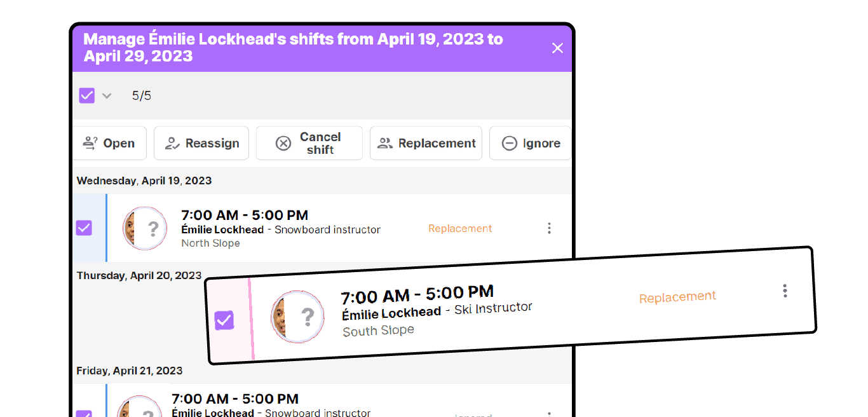Click avatar on North Slope shift
The image size is (868, 417).
click(x=145, y=228)
